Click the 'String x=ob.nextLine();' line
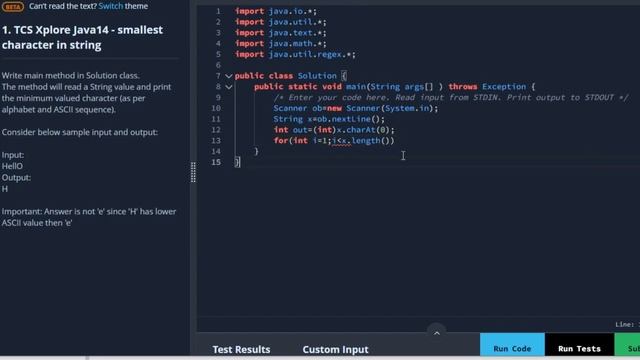The width and height of the screenshot is (640, 360). 329,119
